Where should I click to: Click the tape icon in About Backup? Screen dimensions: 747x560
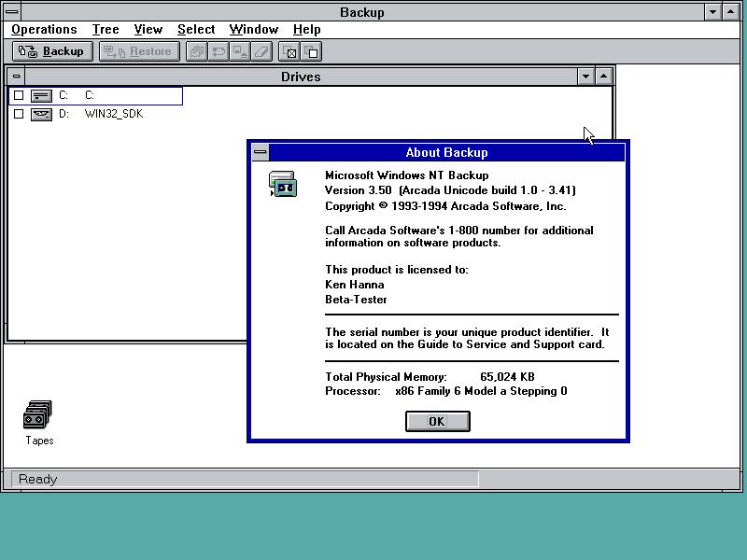click(x=283, y=184)
